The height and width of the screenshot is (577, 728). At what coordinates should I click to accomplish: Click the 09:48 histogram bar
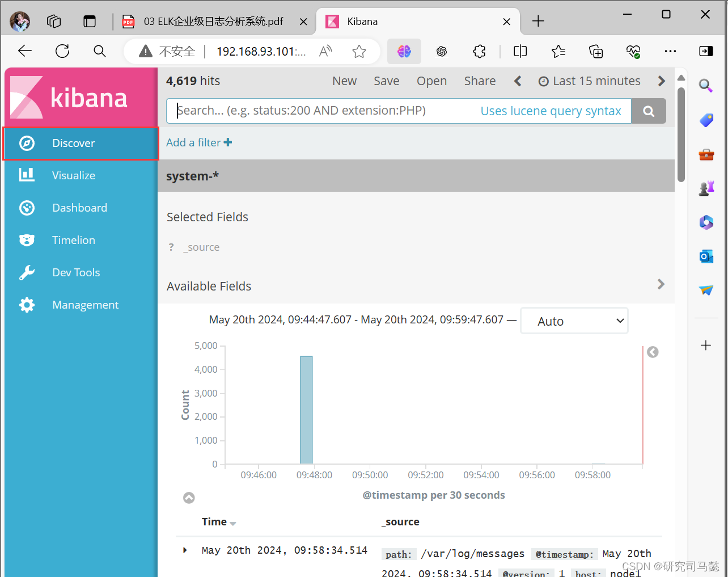[306, 410]
